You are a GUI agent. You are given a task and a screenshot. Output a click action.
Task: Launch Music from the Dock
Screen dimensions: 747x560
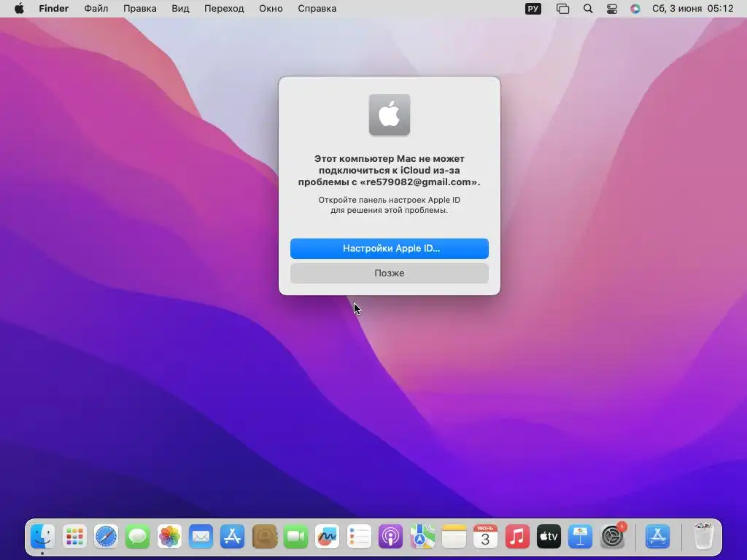click(x=517, y=537)
